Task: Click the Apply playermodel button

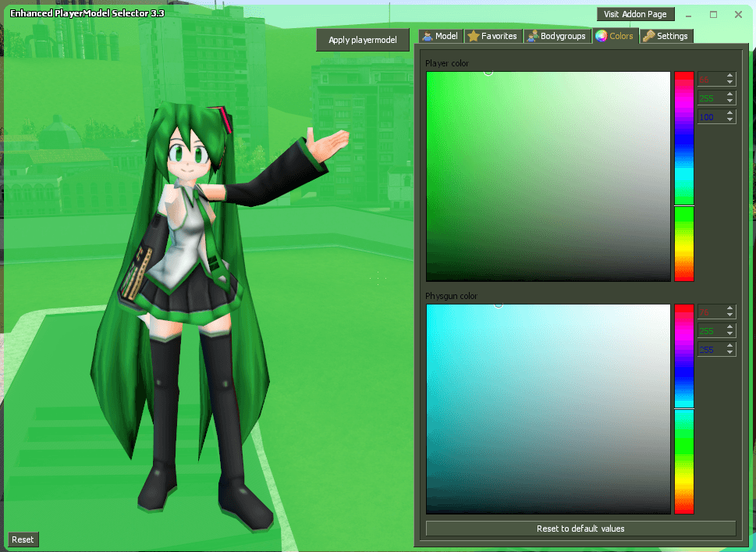Action: tap(363, 40)
